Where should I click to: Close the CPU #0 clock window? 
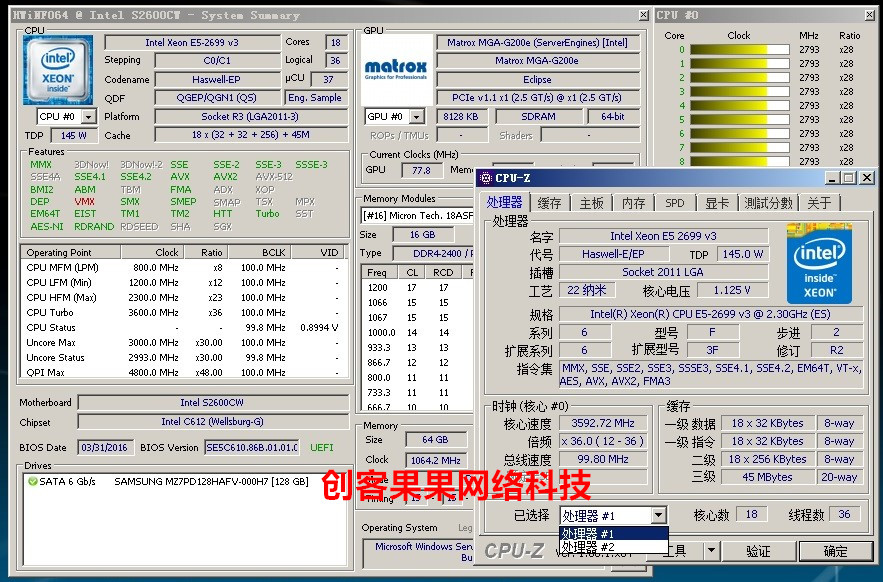[869, 15]
